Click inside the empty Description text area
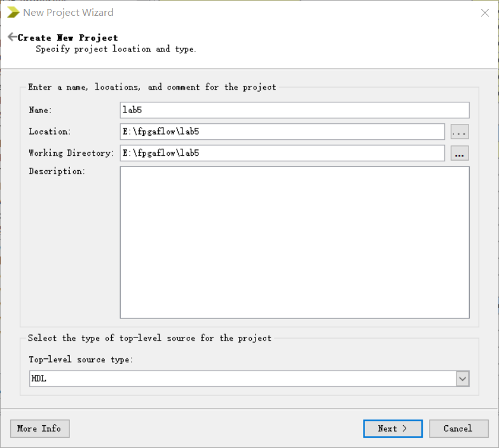 (295, 243)
